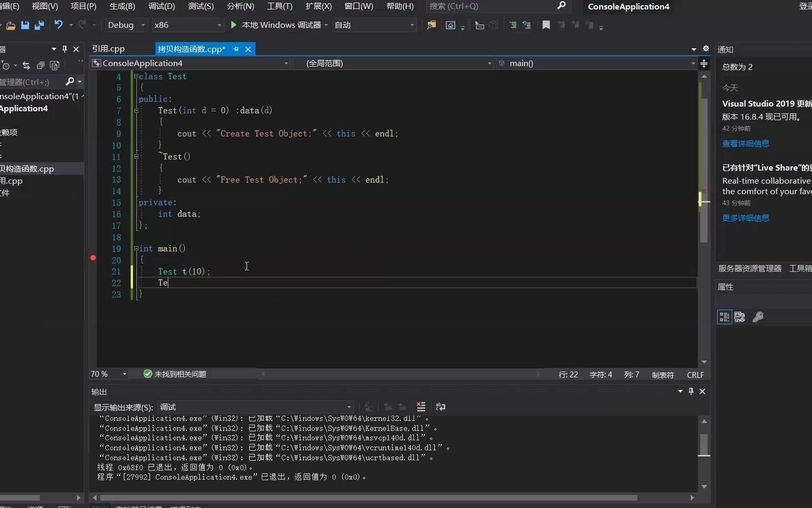Toggle a bookmark on the current line
The height and width of the screenshot is (508, 812).
[546, 25]
